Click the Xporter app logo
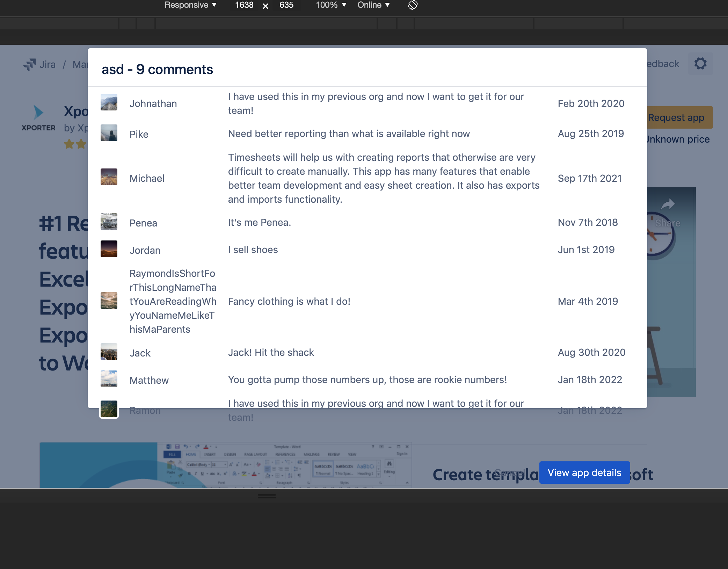 point(38,118)
